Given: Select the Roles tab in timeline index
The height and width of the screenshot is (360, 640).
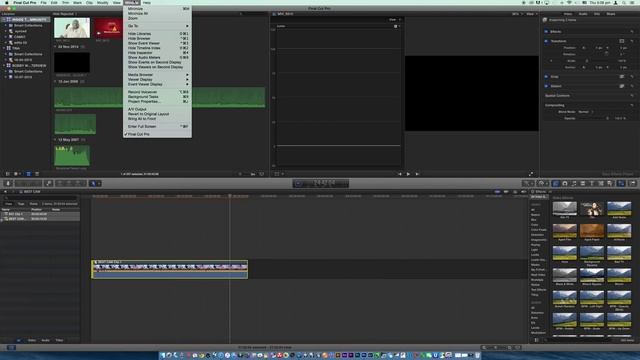Looking at the screenshot, I should click(33, 204).
